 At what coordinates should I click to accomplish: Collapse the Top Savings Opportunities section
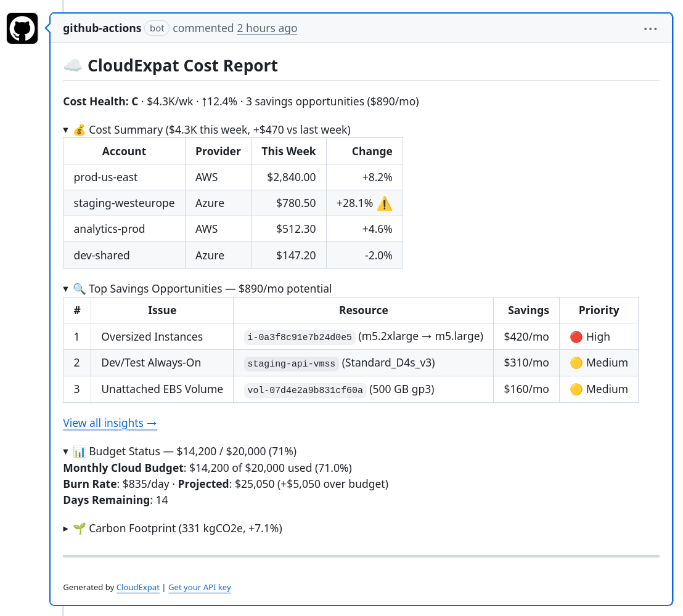click(x=66, y=289)
